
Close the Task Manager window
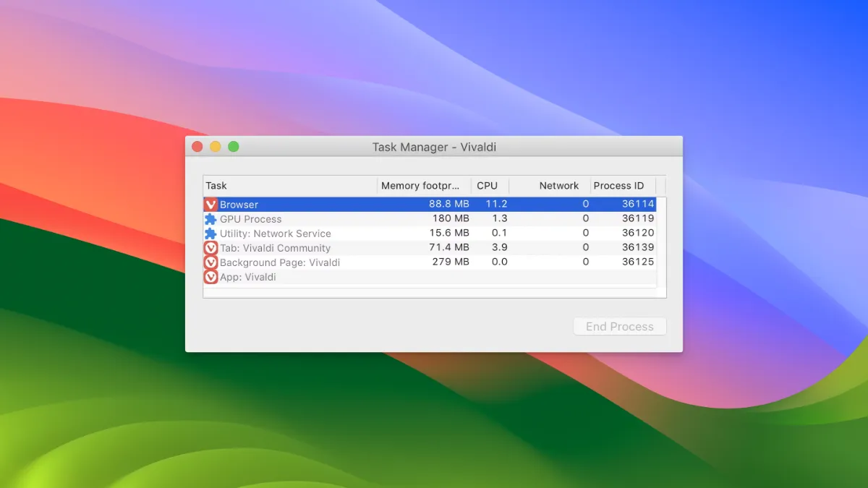pyautogui.click(x=197, y=147)
